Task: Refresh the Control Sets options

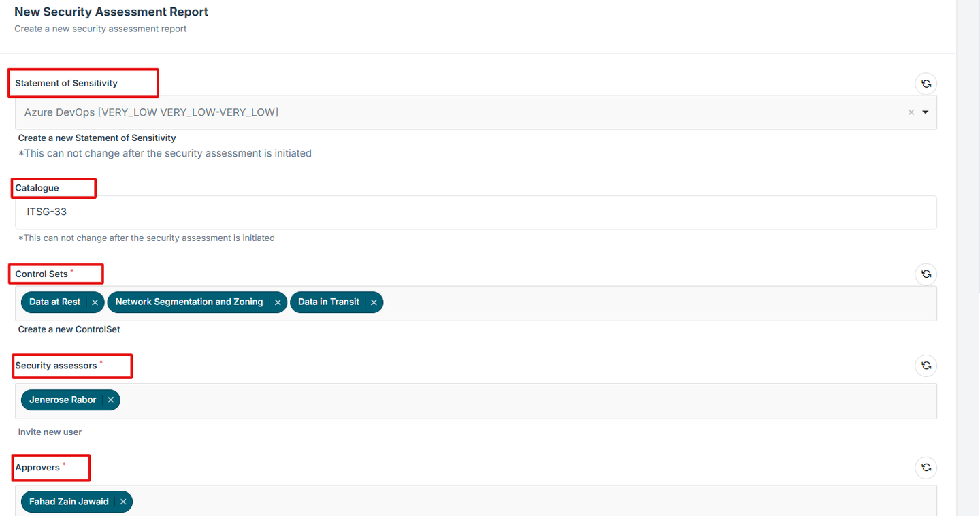Action: (926, 274)
